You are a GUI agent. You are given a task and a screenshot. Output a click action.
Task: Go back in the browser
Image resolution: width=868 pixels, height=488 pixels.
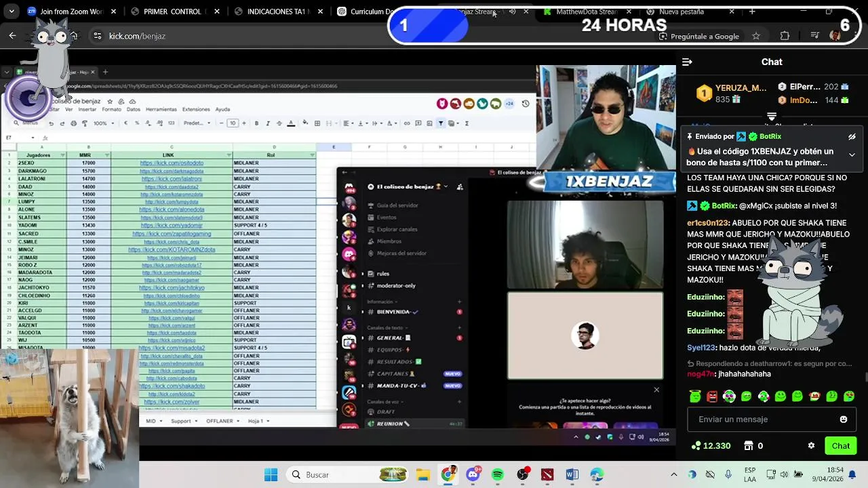[12, 36]
